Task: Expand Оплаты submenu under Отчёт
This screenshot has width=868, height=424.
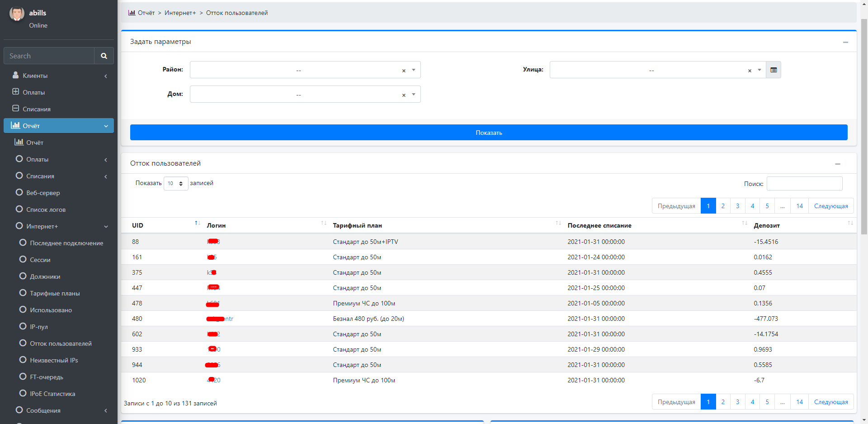Action: click(59, 159)
